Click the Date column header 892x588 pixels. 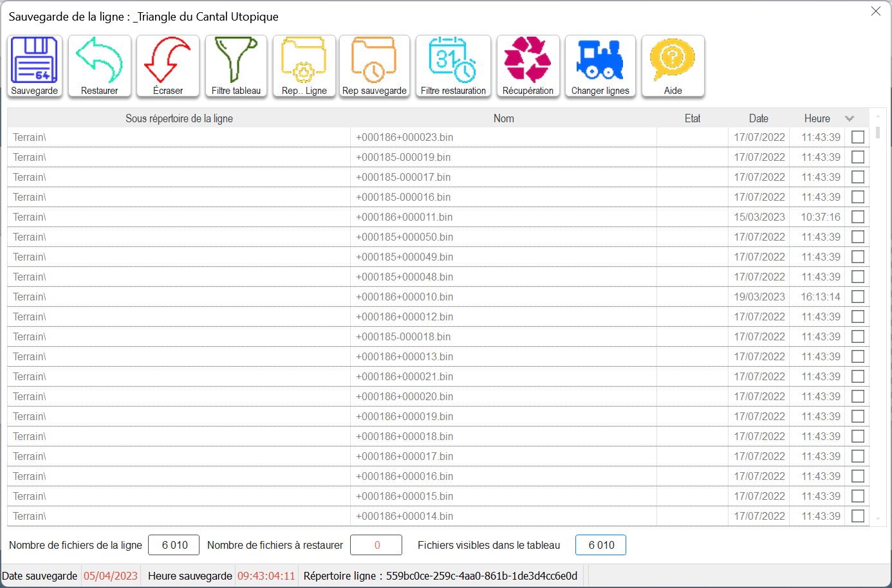(758, 118)
